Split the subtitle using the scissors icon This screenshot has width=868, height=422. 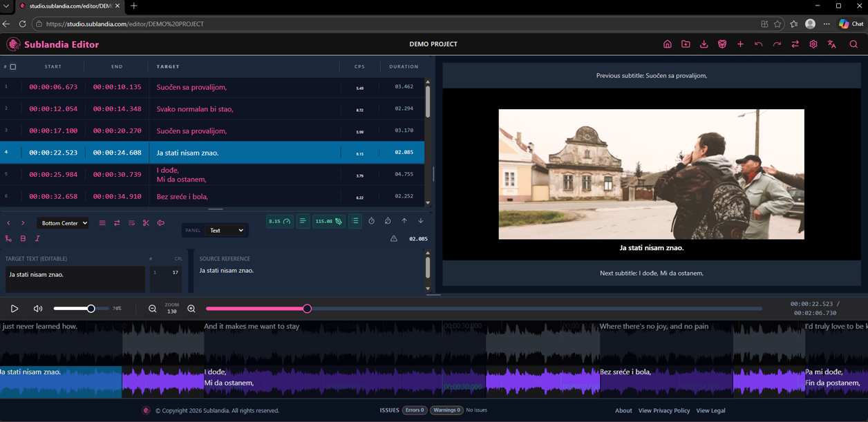(x=146, y=223)
